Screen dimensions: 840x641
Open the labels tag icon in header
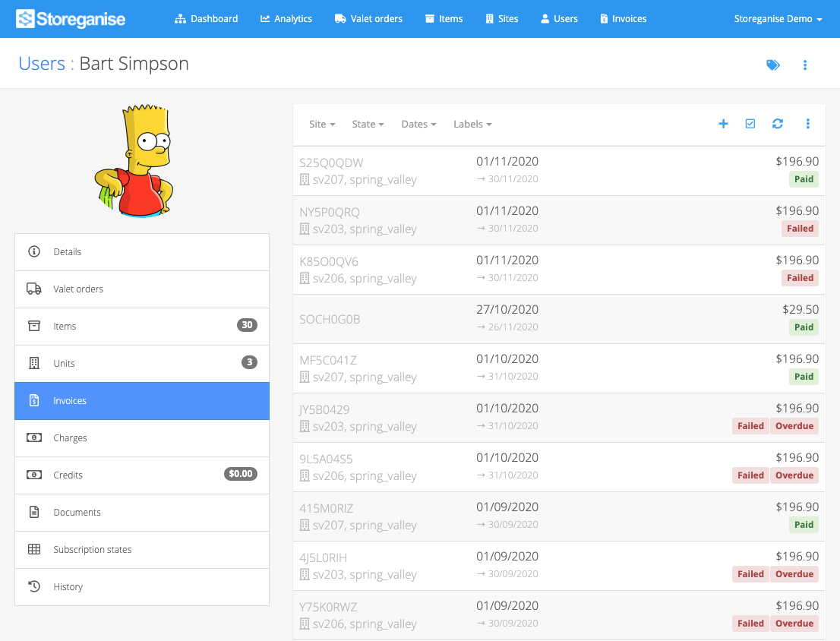[773, 65]
